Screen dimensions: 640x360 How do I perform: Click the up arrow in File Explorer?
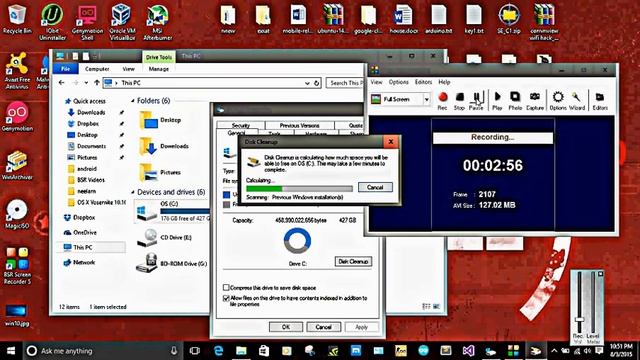97,82
